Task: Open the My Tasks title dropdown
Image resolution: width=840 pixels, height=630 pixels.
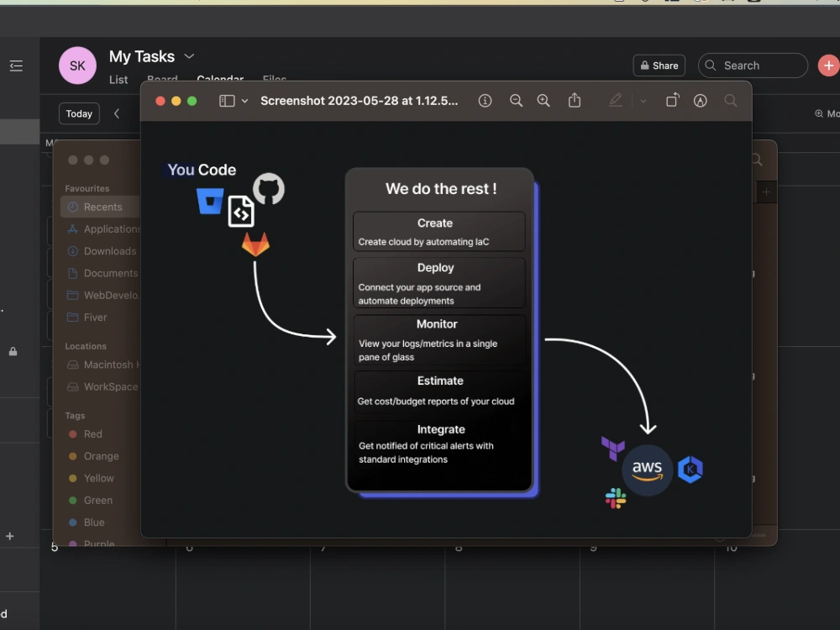Action: 189,56
